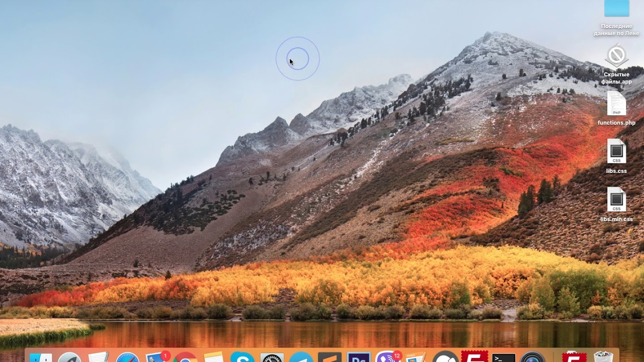Open Terminal from the Dock
Image resolution: width=644 pixels, height=362 pixels.
(x=504, y=357)
